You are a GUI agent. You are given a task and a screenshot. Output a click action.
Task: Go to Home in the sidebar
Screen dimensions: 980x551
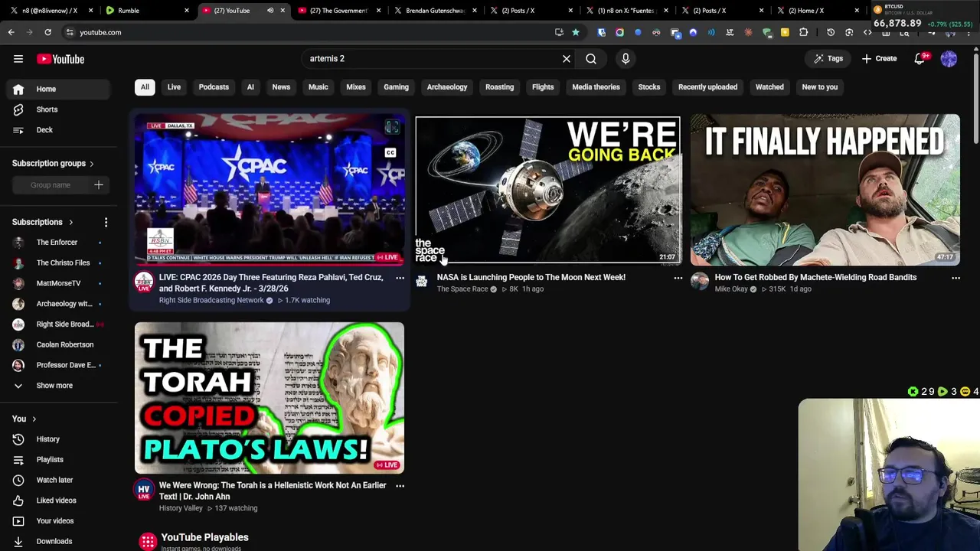pos(57,89)
